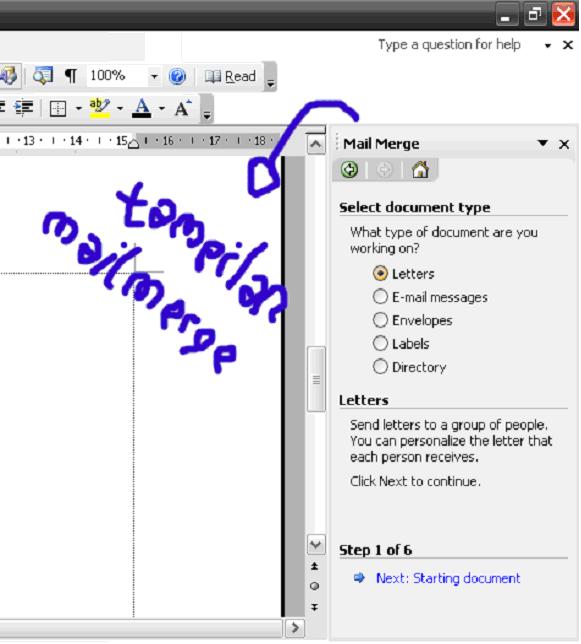The image size is (581, 644).
Task: Click horizontal scrollbar right arrow
Action: point(295,628)
